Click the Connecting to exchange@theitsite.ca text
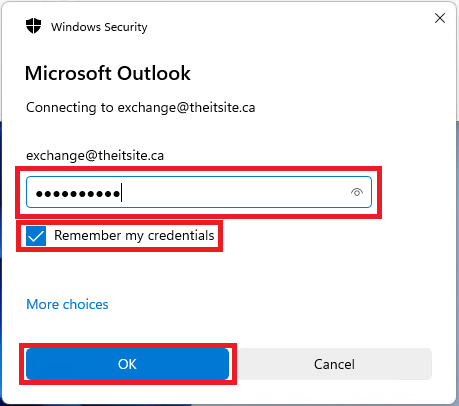Viewport: 459px width, 406px height. click(x=141, y=108)
